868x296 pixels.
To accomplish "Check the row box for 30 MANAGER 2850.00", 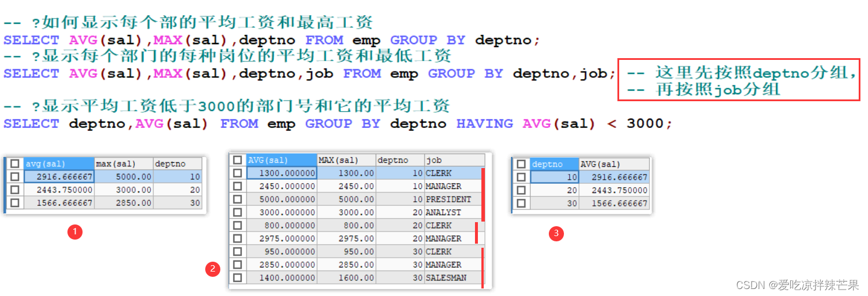I will pos(237,265).
